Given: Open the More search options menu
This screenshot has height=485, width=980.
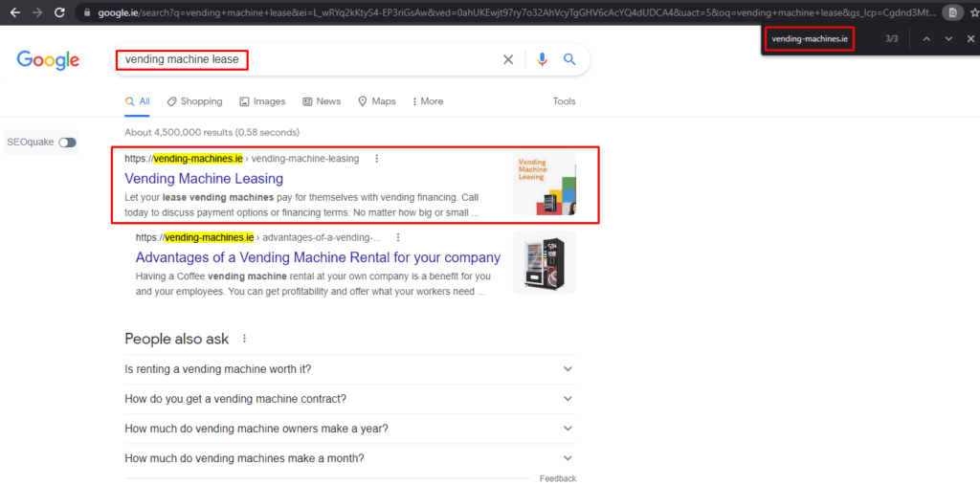Looking at the screenshot, I should click(x=428, y=101).
